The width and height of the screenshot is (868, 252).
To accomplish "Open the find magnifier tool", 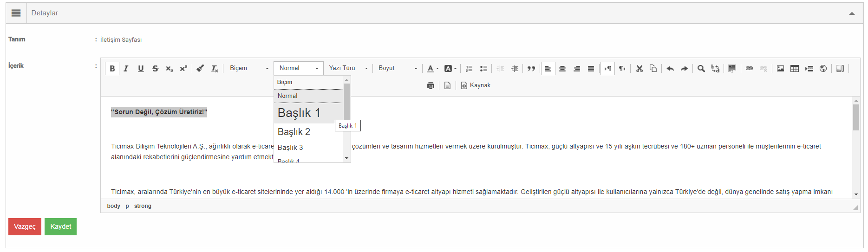I will tap(701, 68).
